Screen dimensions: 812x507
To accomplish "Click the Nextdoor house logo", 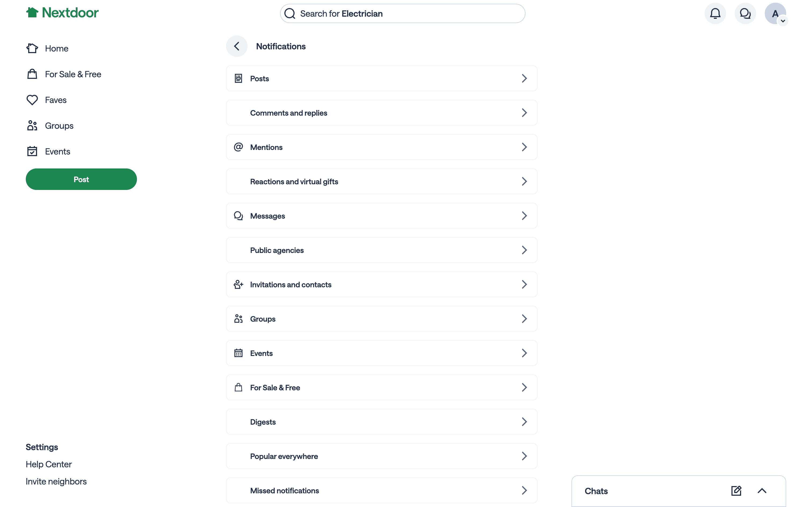I will click(x=32, y=13).
